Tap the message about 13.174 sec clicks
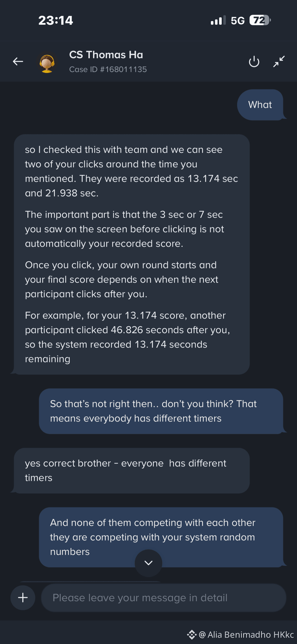 (x=132, y=254)
